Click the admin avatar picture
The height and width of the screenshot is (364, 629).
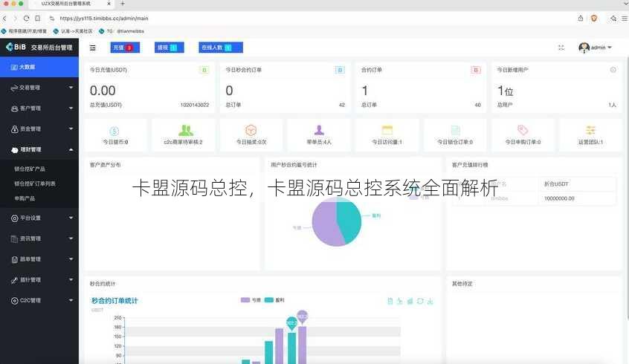pyautogui.click(x=584, y=48)
